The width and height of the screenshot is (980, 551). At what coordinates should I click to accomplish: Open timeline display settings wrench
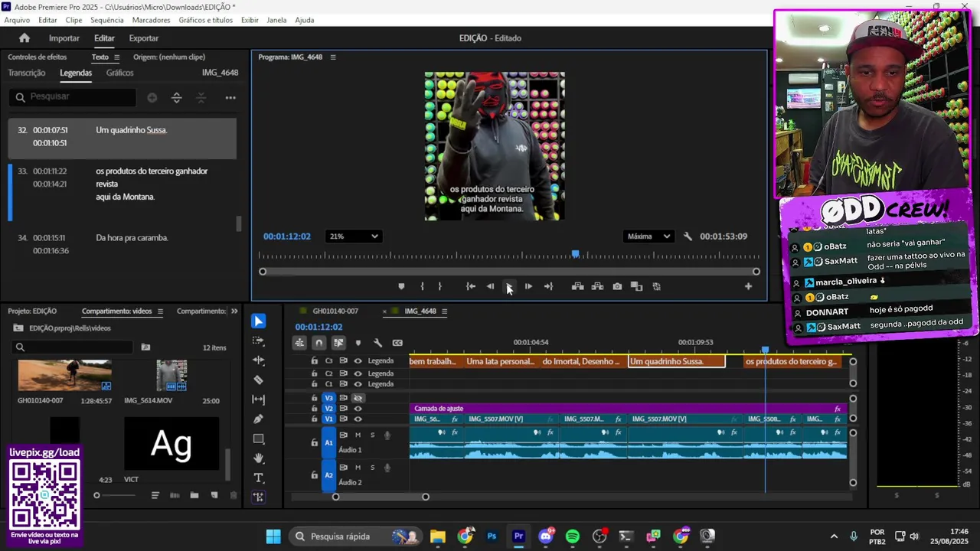[x=377, y=343]
